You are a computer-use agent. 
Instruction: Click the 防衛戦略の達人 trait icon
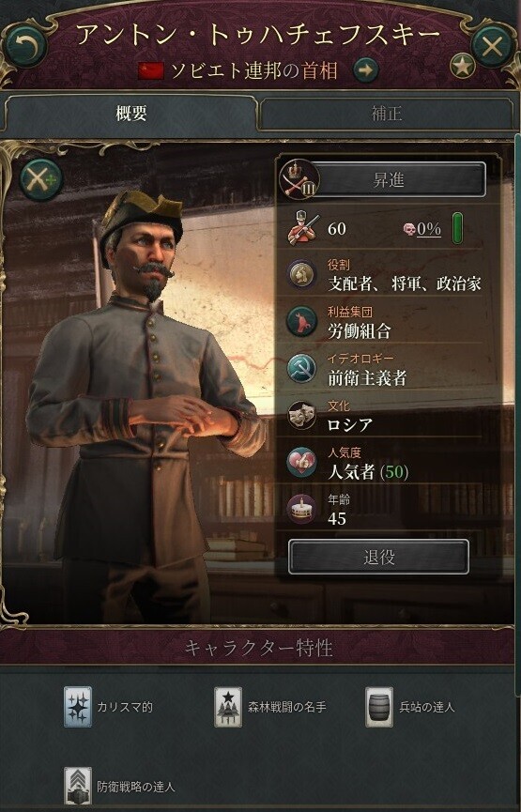pos(78,788)
